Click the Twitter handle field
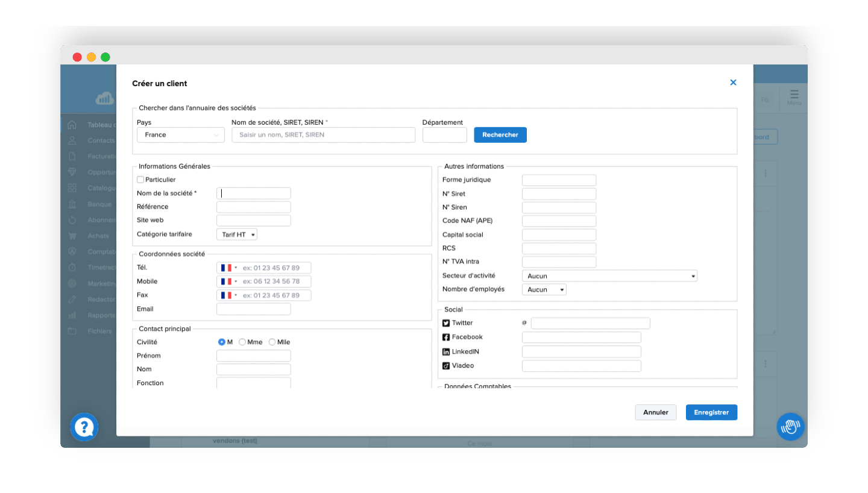The width and height of the screenshot is (868, 493). click(x=591, y=323)
